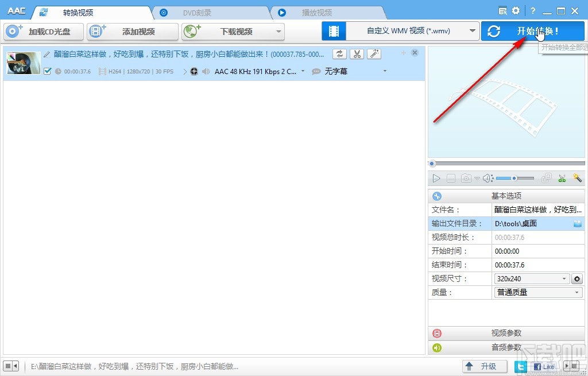Click the play button under the preview
This screenshot has width=588, height=376.
coord(436,178)
